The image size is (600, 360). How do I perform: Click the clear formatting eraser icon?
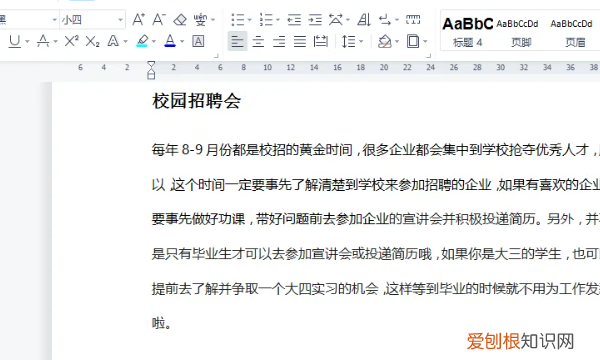click(180, 20)
